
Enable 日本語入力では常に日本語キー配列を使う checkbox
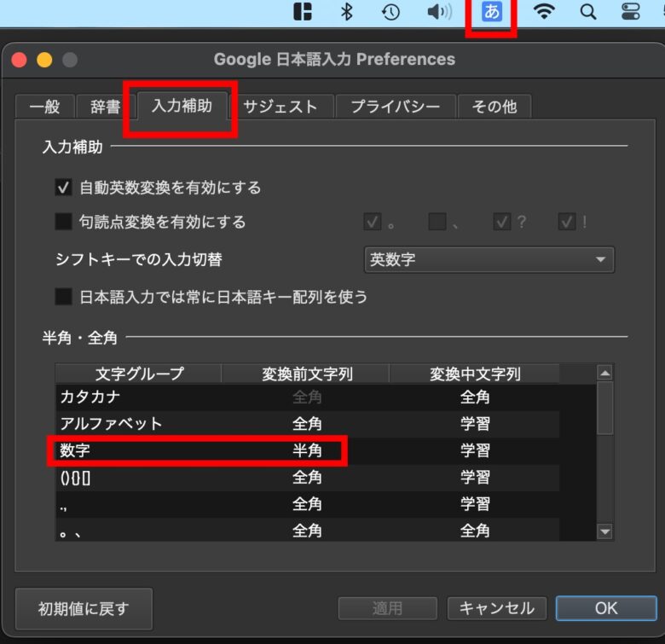click(63, 297)
